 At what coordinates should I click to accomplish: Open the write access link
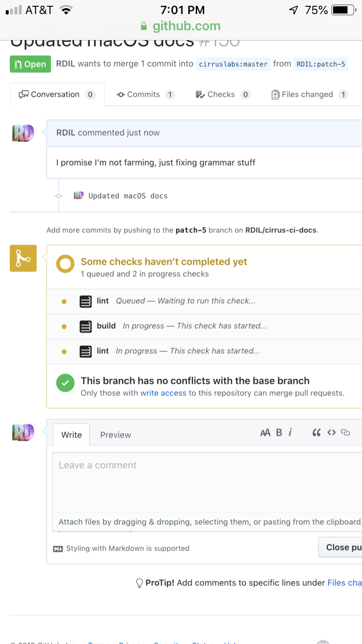click(163, 392)
